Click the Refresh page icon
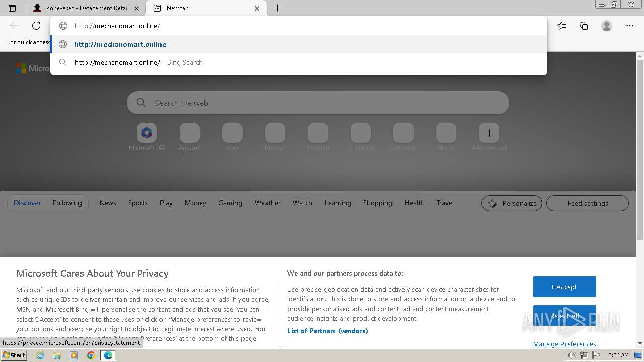Image resolution: width=644 pixels, height=362 pixels. (x=36, y=26)
